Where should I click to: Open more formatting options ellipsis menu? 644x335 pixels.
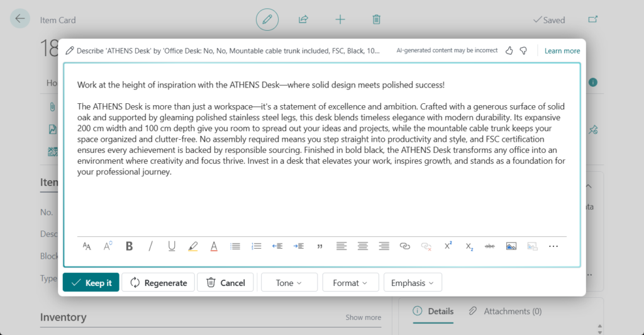[x=553, y=246]
